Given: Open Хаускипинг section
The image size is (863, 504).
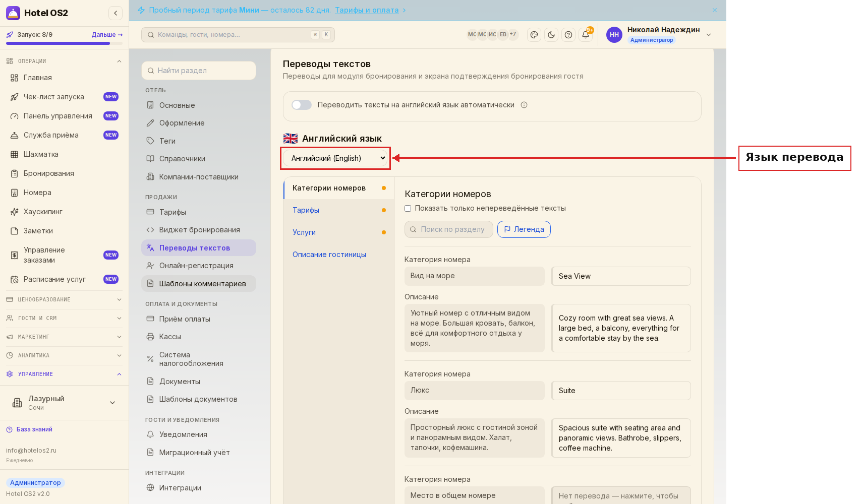Looking at the screenshot, I should coord(65,212).
